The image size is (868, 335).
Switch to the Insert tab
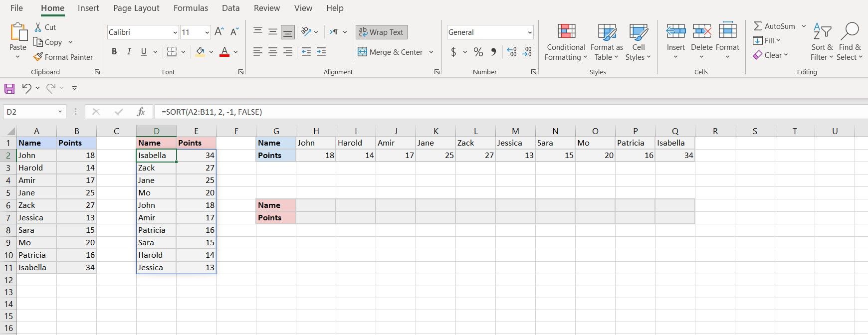tap(88, 8)
